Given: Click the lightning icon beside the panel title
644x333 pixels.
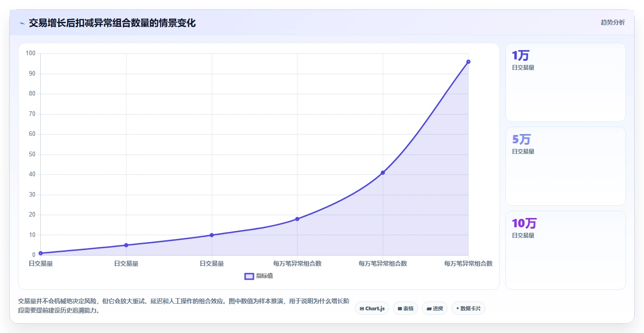Looking at the screenshot, I should 22,23.
